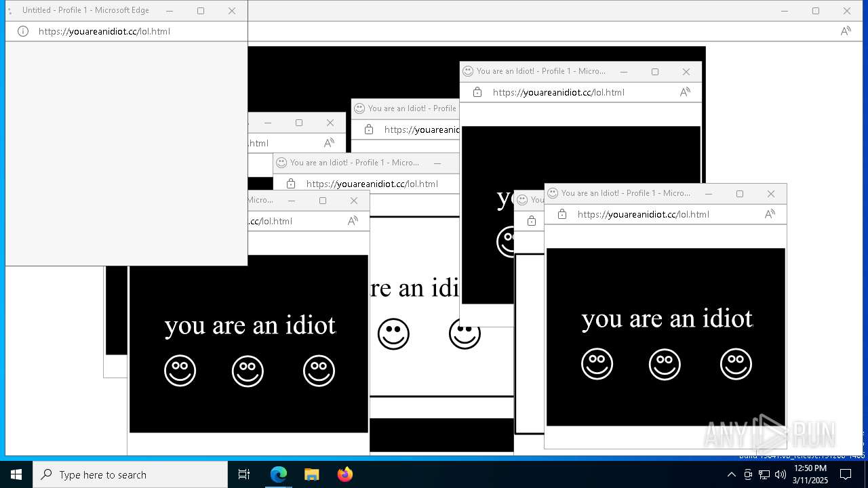The height and width of the screenshot is (488, 868).
Task: Launch Firefox from taskbar
Action: pyautogui.click(x=344, y=474)
